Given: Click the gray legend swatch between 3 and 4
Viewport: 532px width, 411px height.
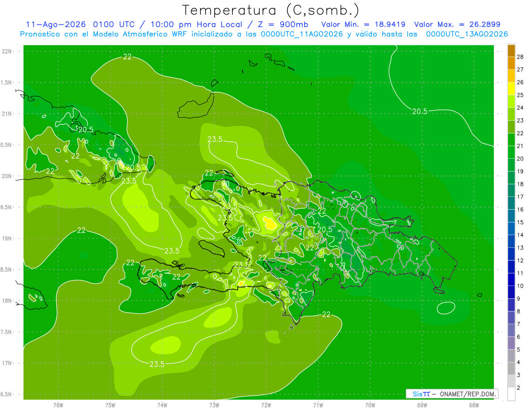Looking at the screenshot, I should pos(511,369).
